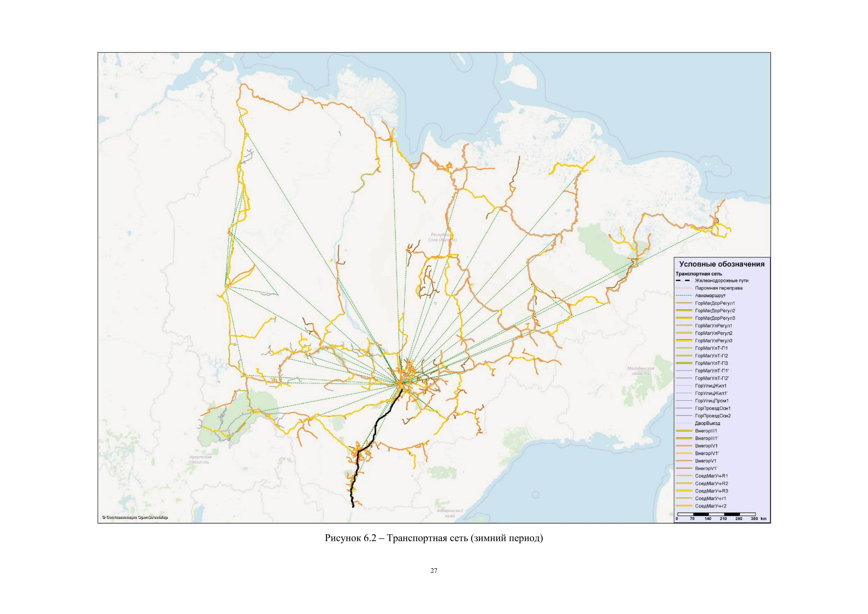
Task: Click the OpenStreetMap attribution text
Action: point(135,518)
